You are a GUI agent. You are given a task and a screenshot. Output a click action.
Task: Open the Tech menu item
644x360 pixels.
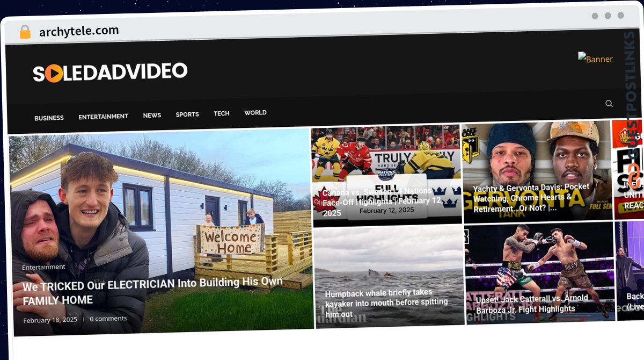pos(221,113)
